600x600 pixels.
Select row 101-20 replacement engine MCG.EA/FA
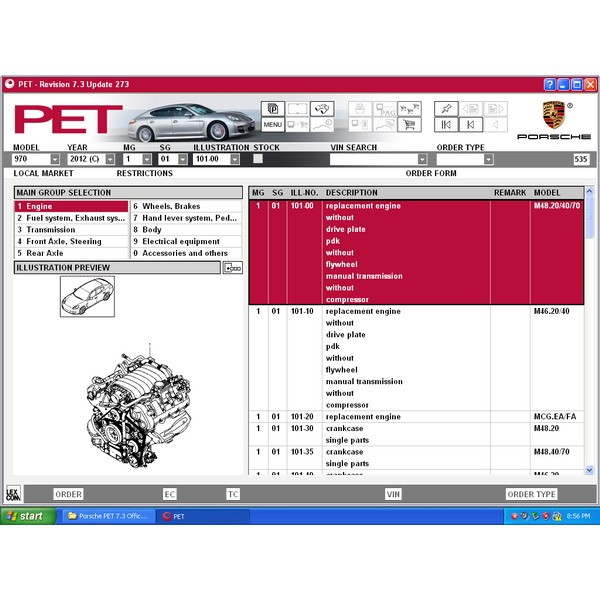click(x=416, y=417)
